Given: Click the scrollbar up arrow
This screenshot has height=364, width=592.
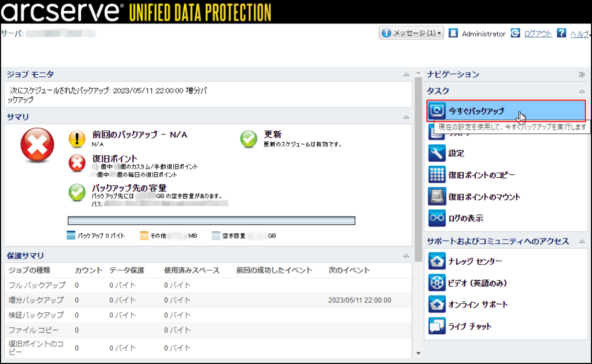Looking at the screenshot, I should (x=418, y=72).
